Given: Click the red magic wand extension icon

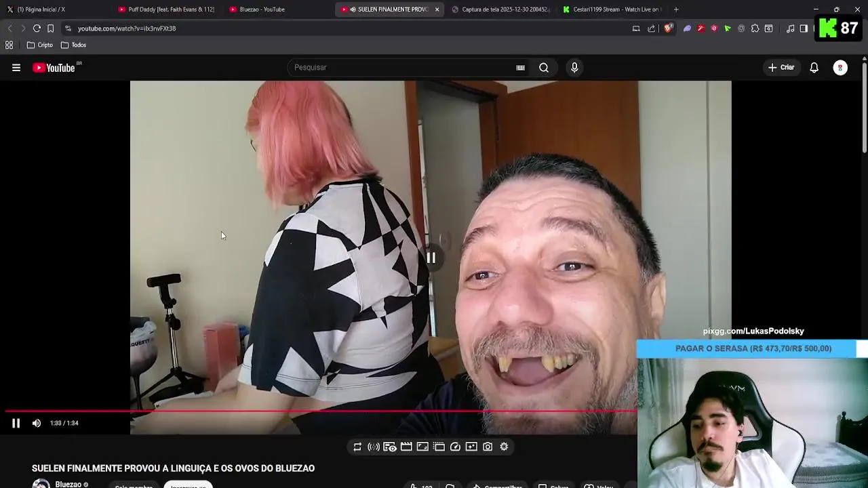Looking at the screenshot, I should pos(701,28).
